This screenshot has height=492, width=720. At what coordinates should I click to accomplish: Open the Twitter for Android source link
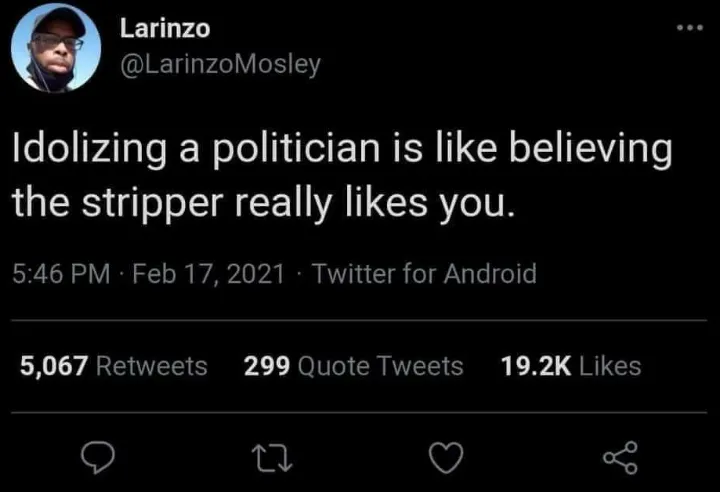(424, 273)
